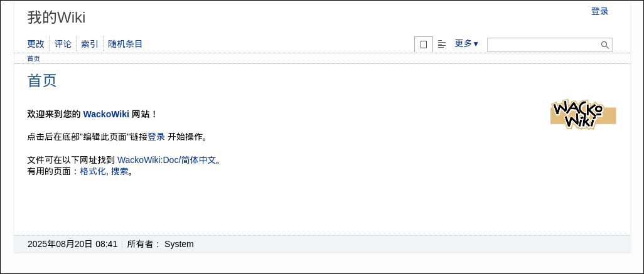This screenshot has height=274, width=644.
Task: Open the 更改 tab
Action: tap(36, 44)
